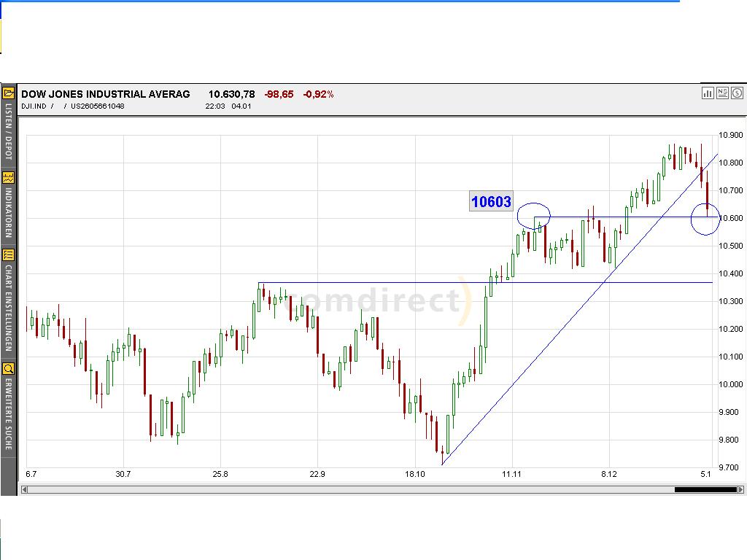747x560 pixels.
Task: Click the scrollbar left arrow
Action: (24, 489)
